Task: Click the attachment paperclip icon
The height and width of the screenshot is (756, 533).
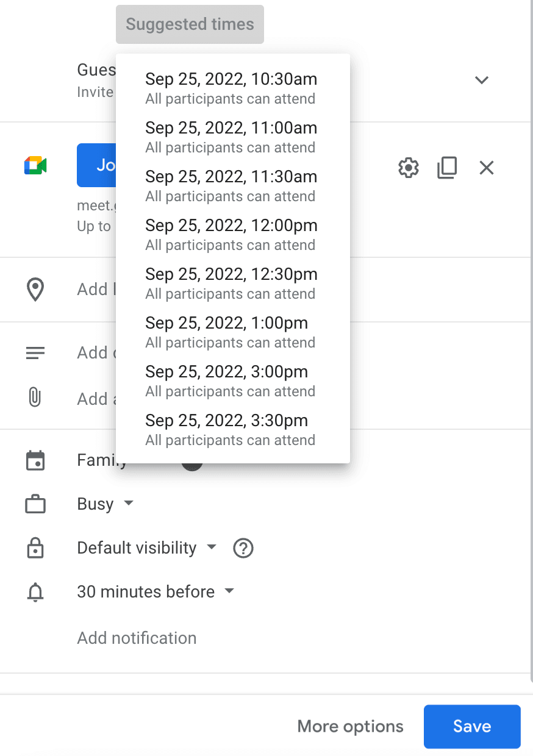Action: pyautogui.click(x=35, y=399)
